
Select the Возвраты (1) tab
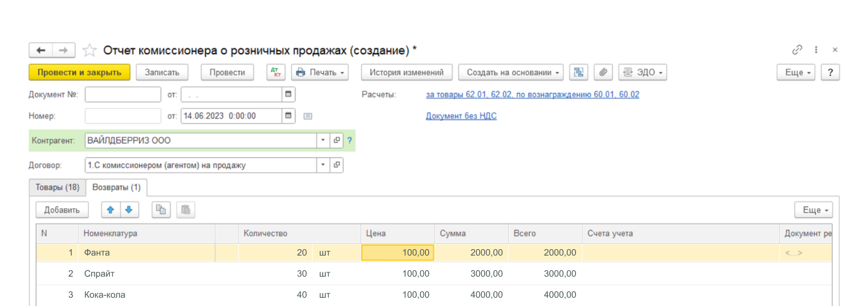click(x=116, y=187)
